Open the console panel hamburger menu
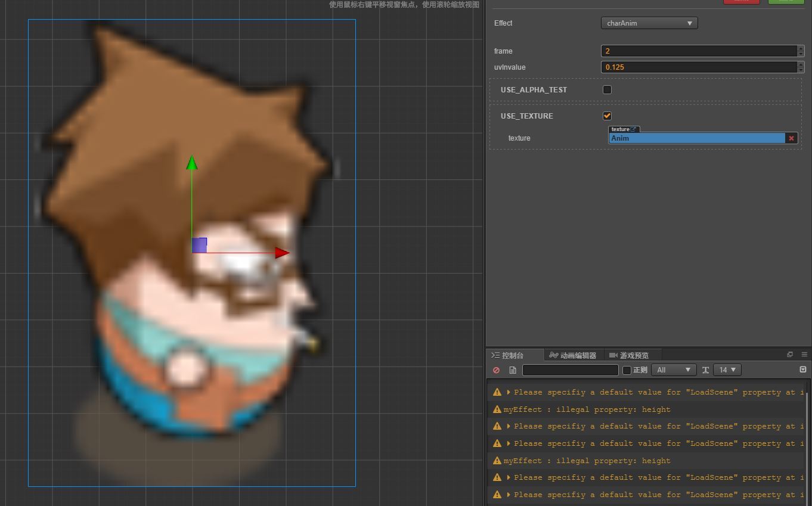Screen dimensions: 812x506 [x=804, y=355]
